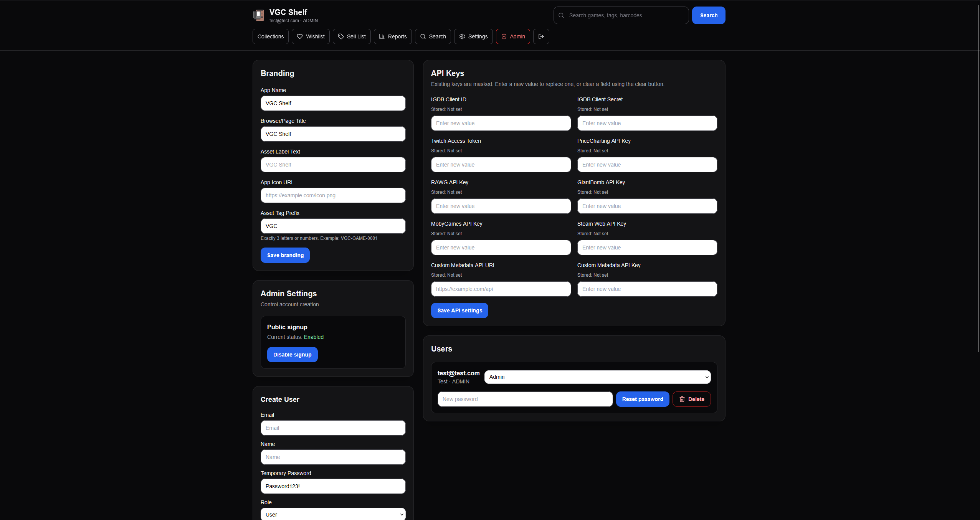980x520 pixels.
Task: Open the Search tab in navigation
Action: (433, 36)
